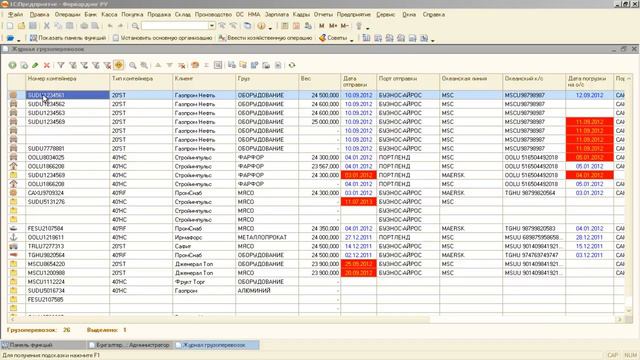The width and height of the screenshot is (640, 360).
Task: Sort by Номер контейнера column header
Action: (68, 82)
